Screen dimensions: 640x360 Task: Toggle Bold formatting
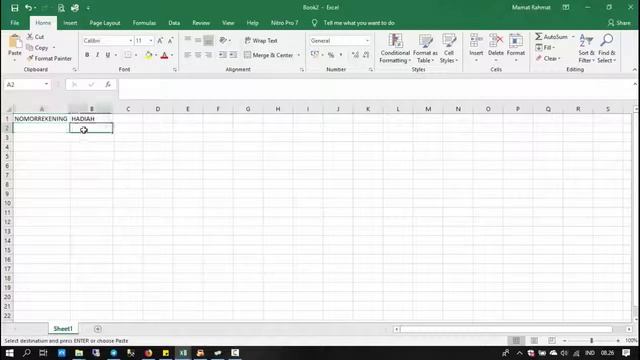(x=87, y=55)
